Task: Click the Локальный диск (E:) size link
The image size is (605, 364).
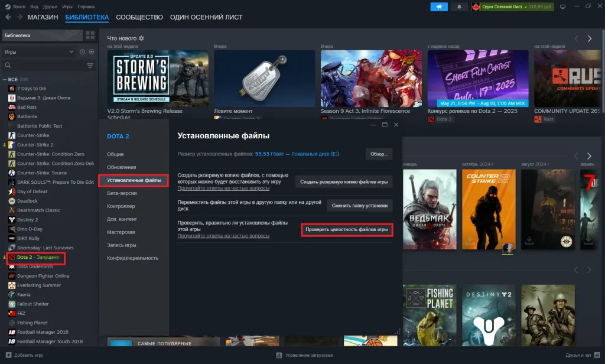Action: tap(315, 154)
